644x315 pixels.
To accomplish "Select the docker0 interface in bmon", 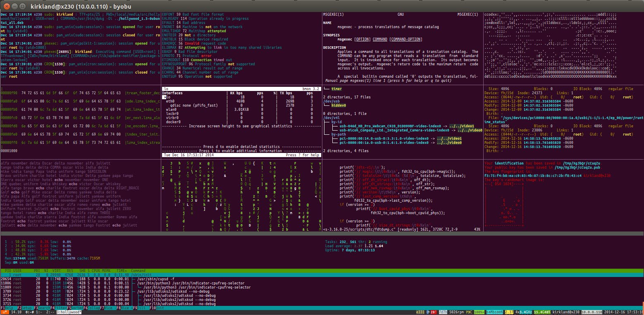I will [x=174, y=122].
